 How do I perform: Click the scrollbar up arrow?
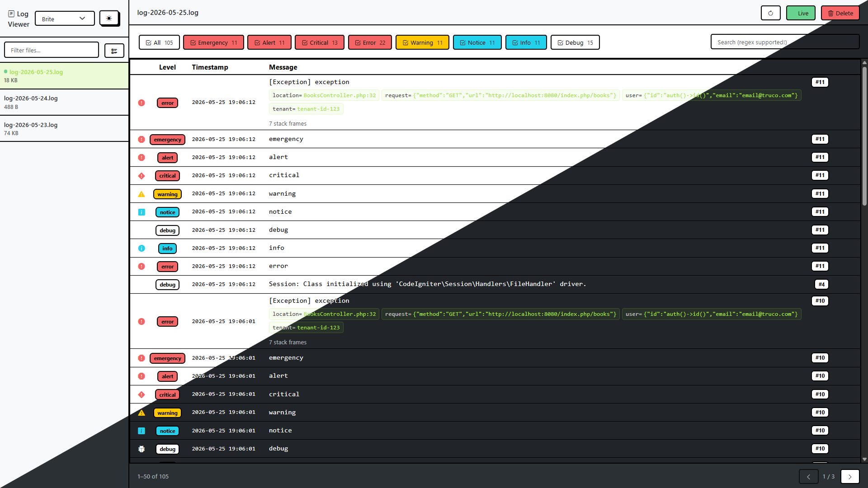(864, 63)
